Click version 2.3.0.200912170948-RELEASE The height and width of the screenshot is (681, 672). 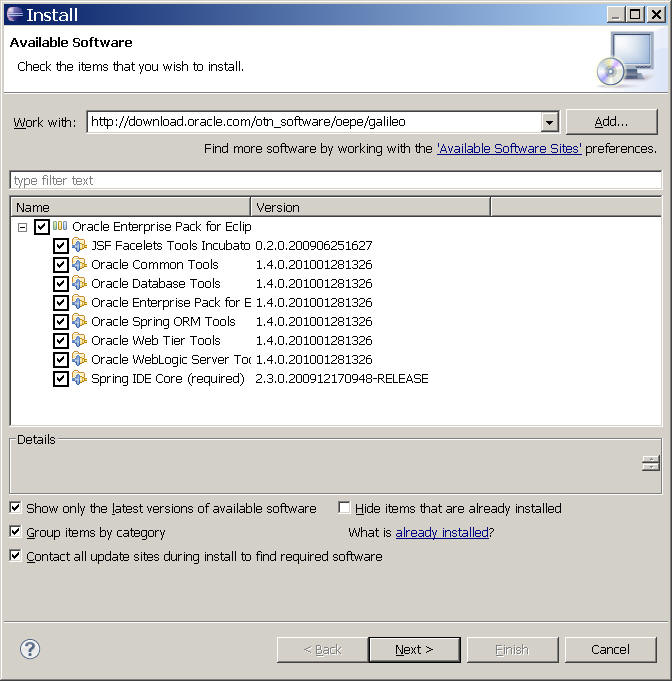pos(342,379)
